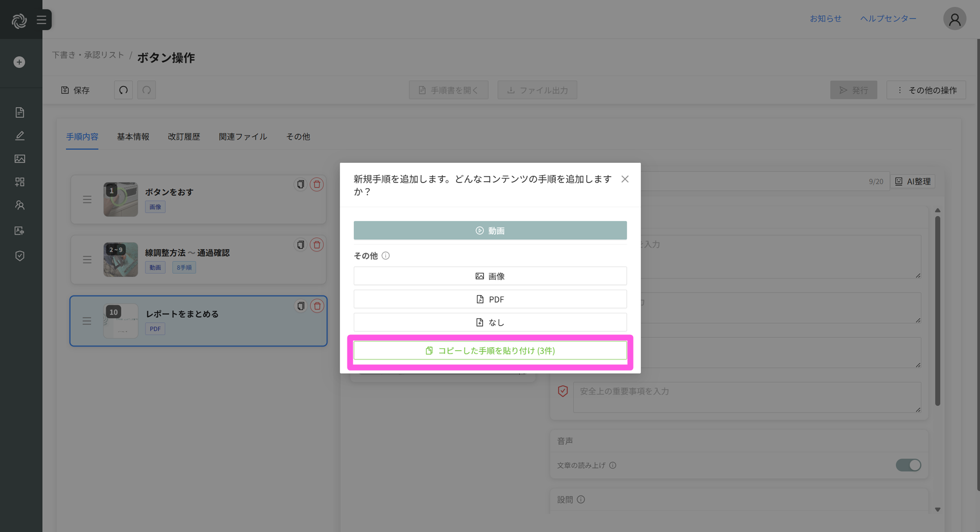Open the document icon in the sidebar
This screenshot has width=980, height=532.
(x=20, y=112)
